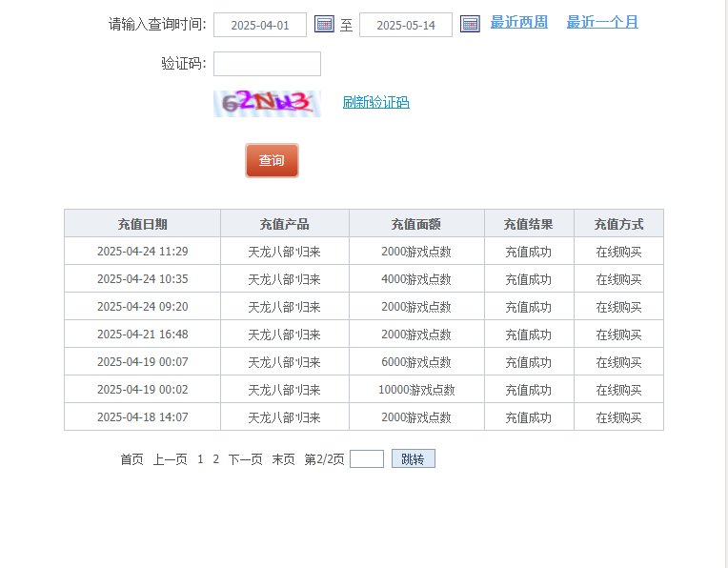This screenshot has width=728, height=568.
Task: Select date cell 2025-04-18 14:07
Action: point(143,417)
